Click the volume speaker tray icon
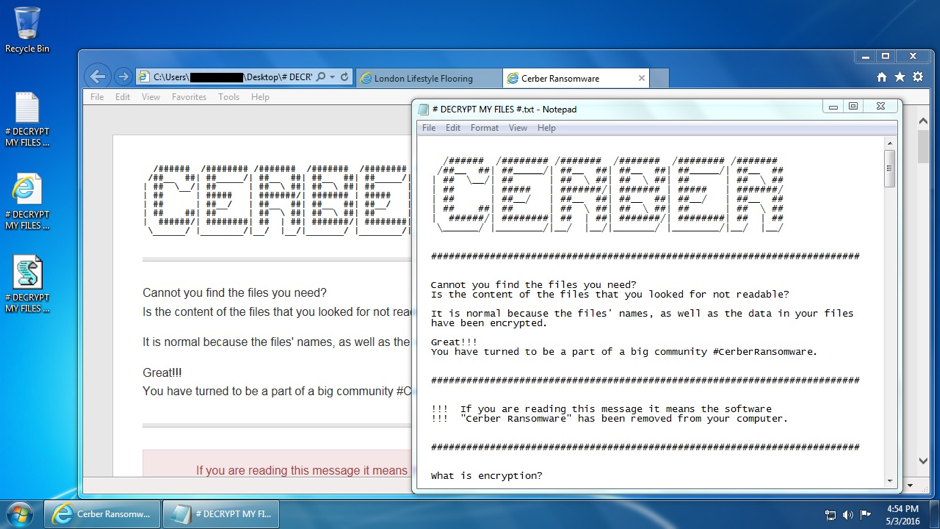 click(848, 515)
